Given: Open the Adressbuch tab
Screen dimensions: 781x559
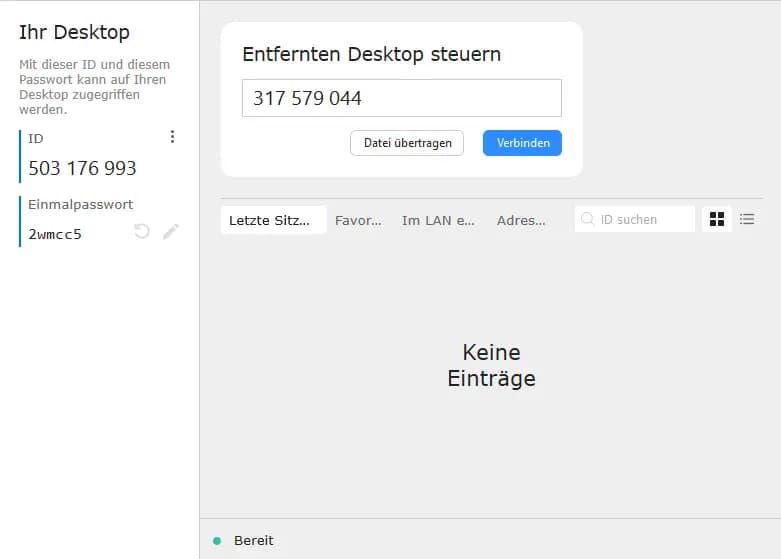Looking at the screenshot, I should (x=521, y=220).
